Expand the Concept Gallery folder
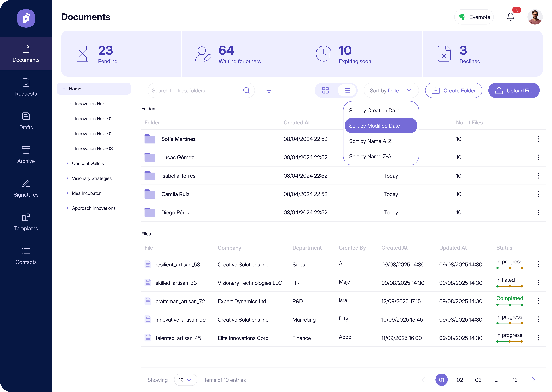The image size is (552, 392). tap(67, 163)
